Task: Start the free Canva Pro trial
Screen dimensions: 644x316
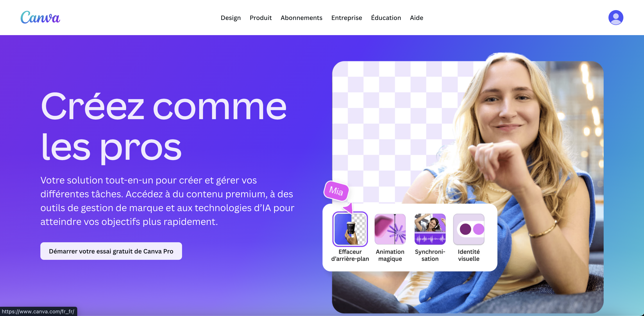Action: pos(111,251)
